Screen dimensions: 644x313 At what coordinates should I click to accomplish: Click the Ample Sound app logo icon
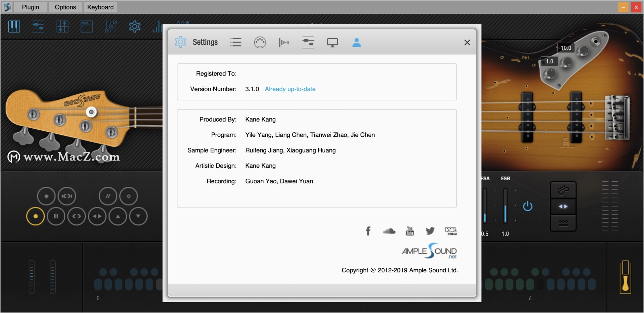[x=7, y=7]
